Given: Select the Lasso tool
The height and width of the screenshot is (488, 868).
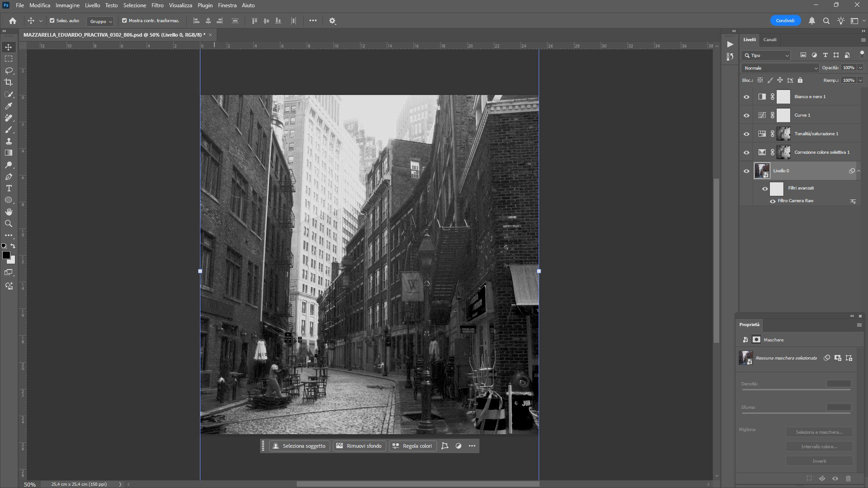Looking at the screenshot, I should click(9, 71).
